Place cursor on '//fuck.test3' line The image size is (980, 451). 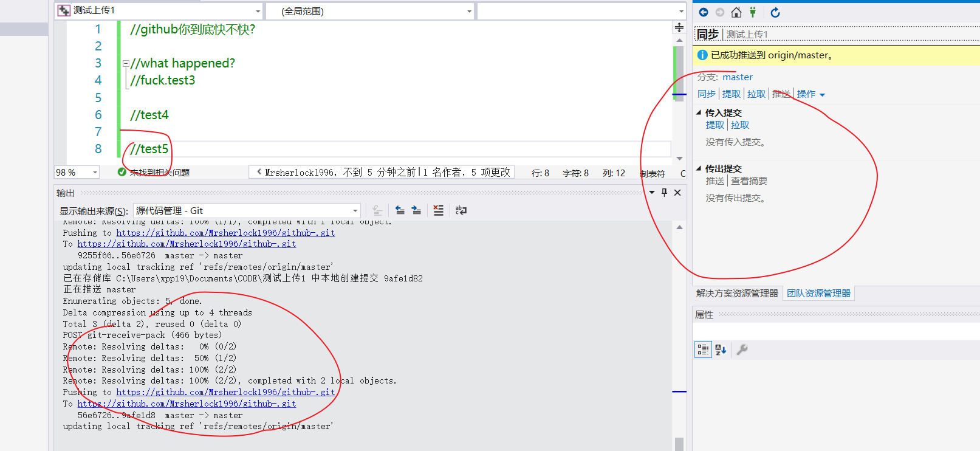[163, 80]
